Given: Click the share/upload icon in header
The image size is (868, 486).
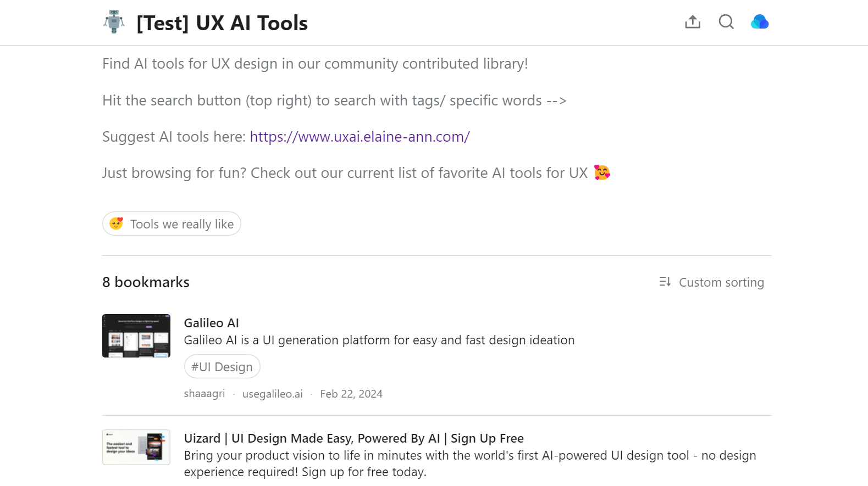Looking at the screenshot, I should pyautogui.click(x=693, y=22).
